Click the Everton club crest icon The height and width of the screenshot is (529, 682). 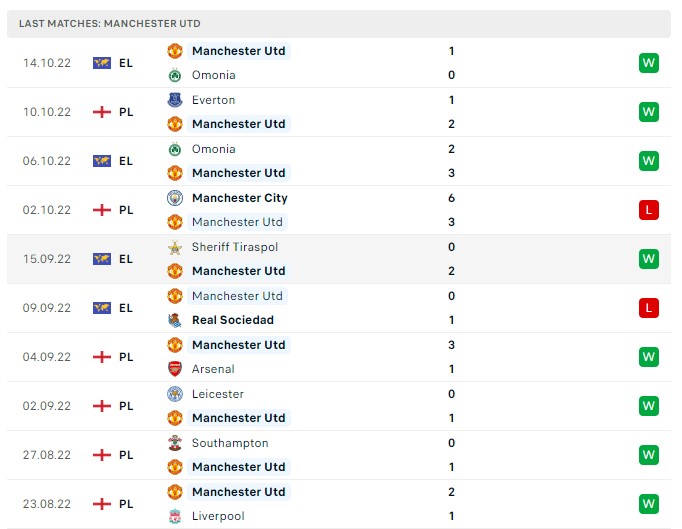tap(175, 100)
